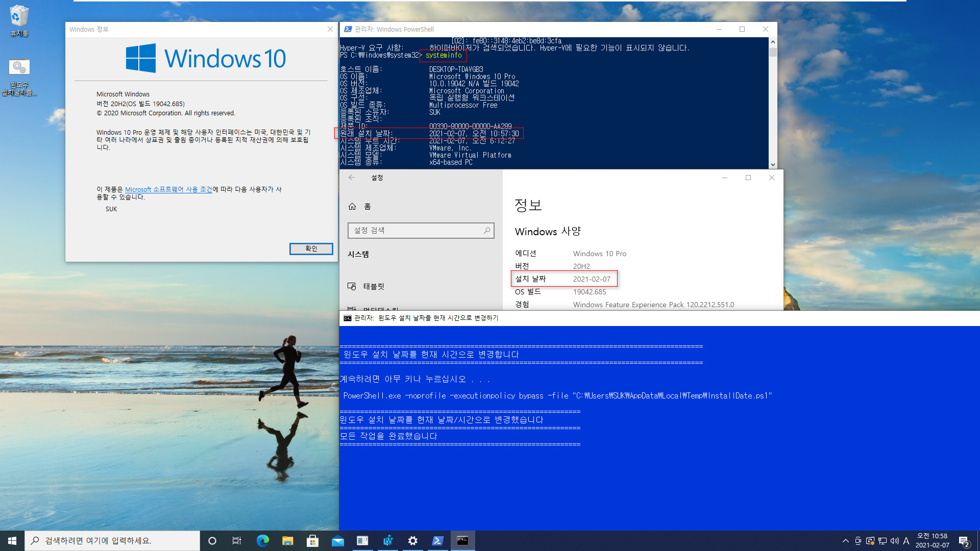
Task: Click the 확인 button in Windows 정보
Action: click(x=311, y=248)
